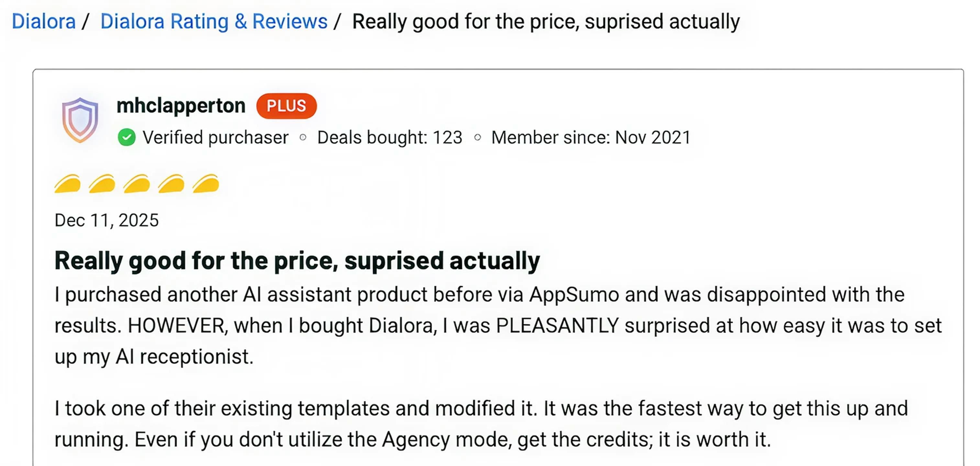Click the Member since Nov 2021 text
This screenshot has width=980, height=466.
pyautogui.click(x=590, y=137)
